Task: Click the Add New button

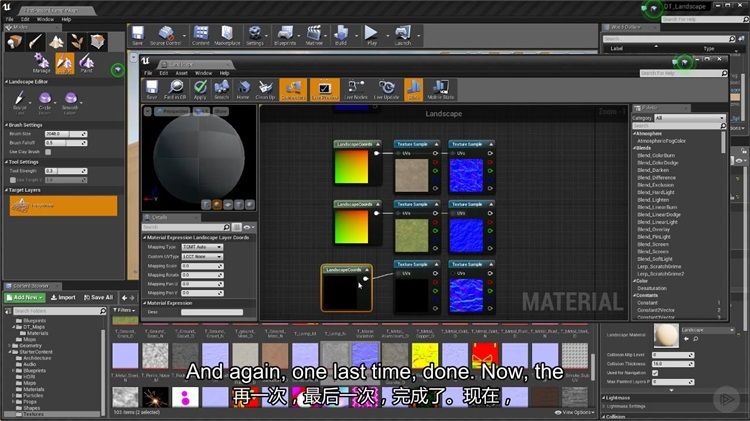Action: 25,298
